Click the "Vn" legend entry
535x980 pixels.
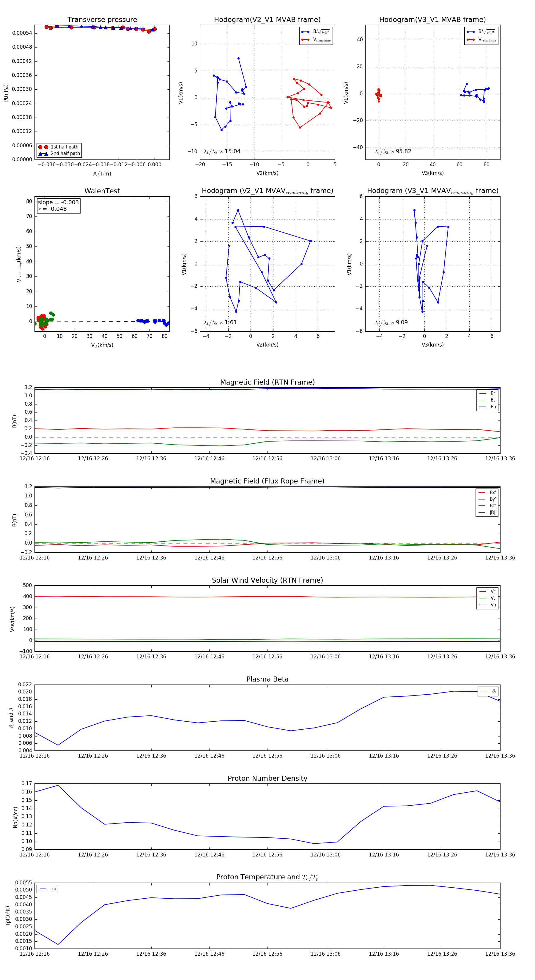pos(487,605)
